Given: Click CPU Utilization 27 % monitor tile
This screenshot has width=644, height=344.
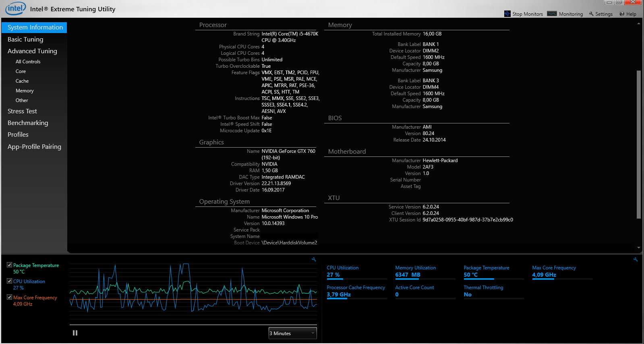Looking at the screenshot, I should pyautogui.click(x=356, y=271).
